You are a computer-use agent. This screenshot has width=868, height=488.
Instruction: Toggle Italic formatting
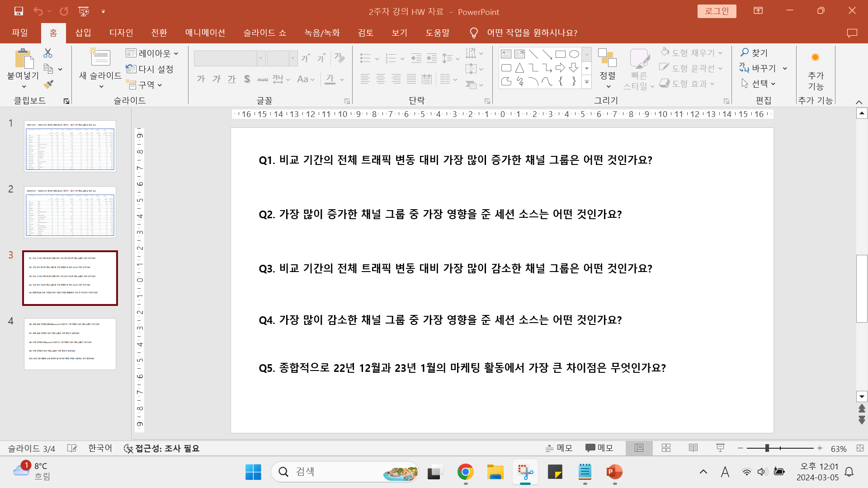[x=217, y=79]
